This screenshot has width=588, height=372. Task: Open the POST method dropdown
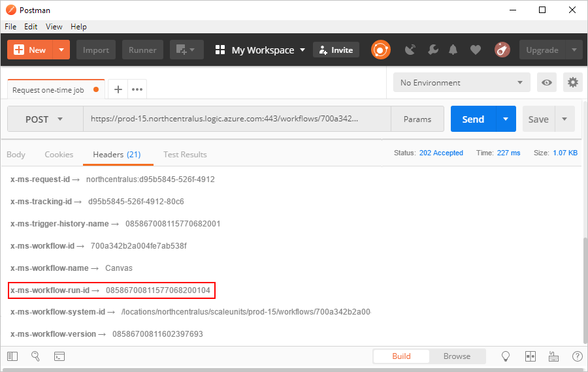(45, 119)
